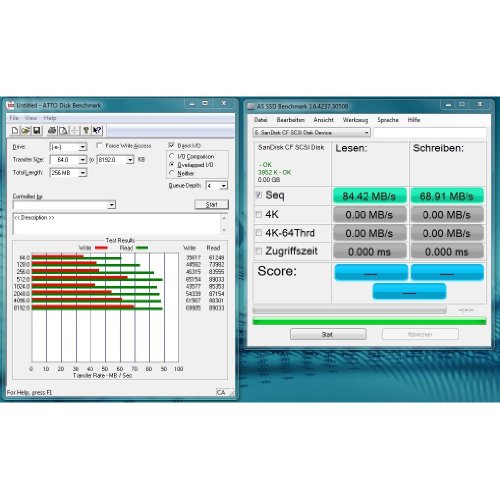Click the About question mark icon
The image size is (500, 500).
point(86,130)
